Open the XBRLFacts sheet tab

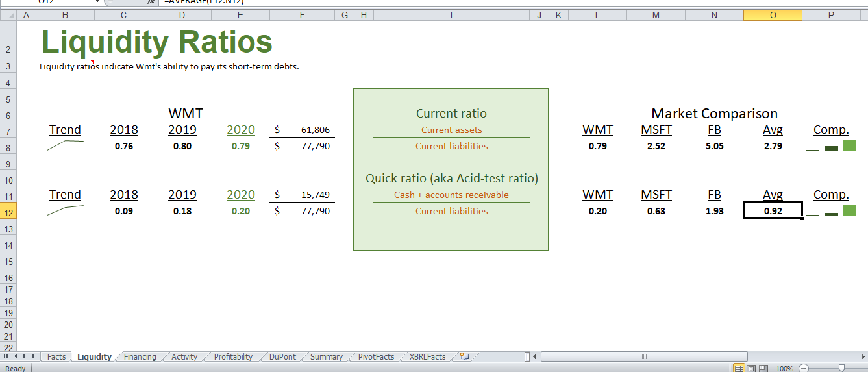point(427,356)
